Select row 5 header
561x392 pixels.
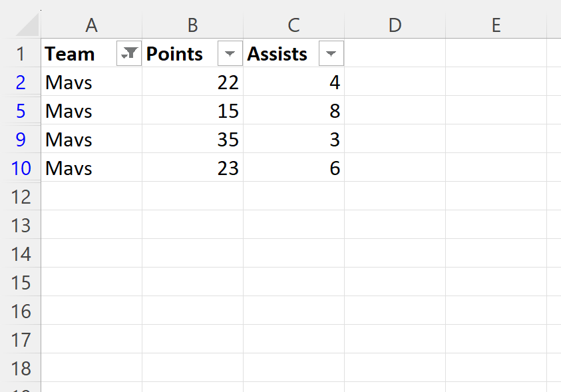21,110
